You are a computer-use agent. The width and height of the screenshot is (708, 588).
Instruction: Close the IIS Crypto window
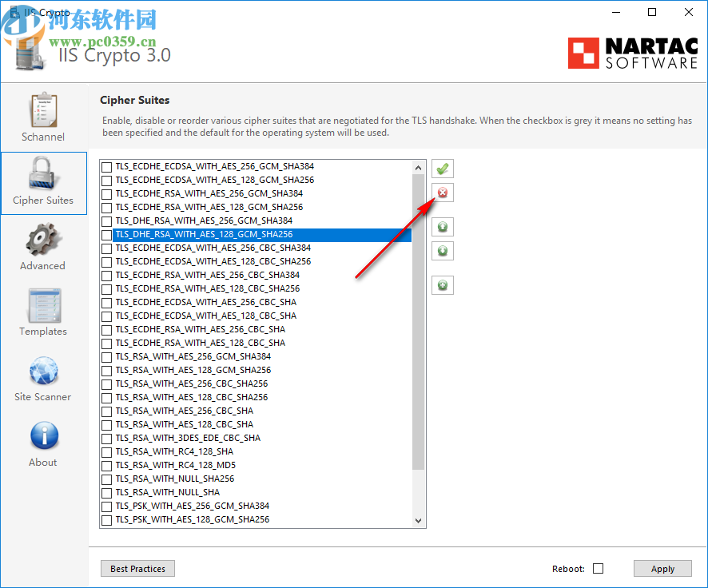tap(689, 12)
